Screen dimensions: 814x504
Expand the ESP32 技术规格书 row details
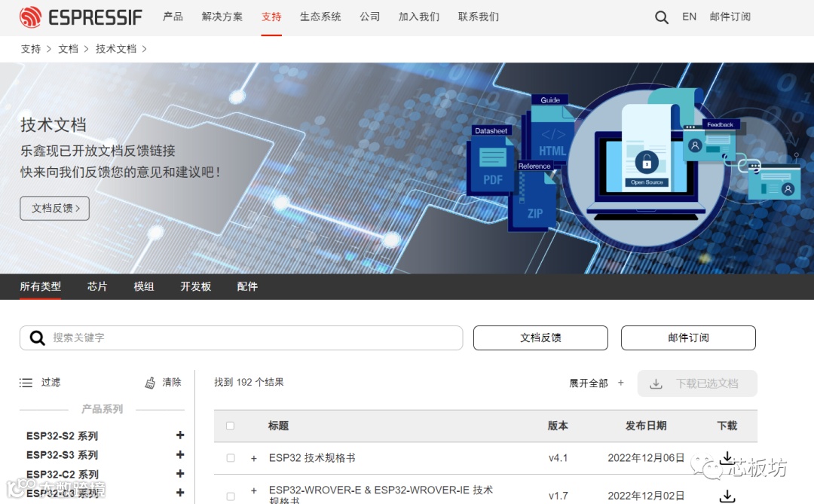[x=254, y=458]
